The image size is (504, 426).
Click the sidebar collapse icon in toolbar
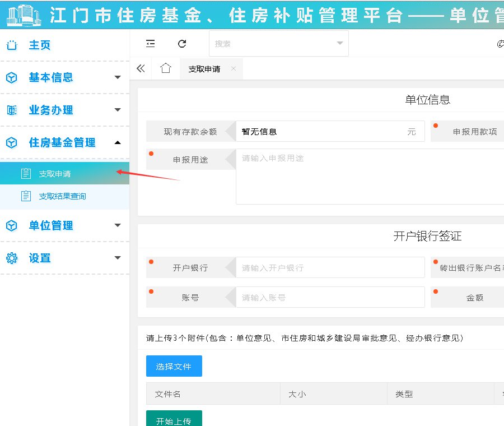150,44
